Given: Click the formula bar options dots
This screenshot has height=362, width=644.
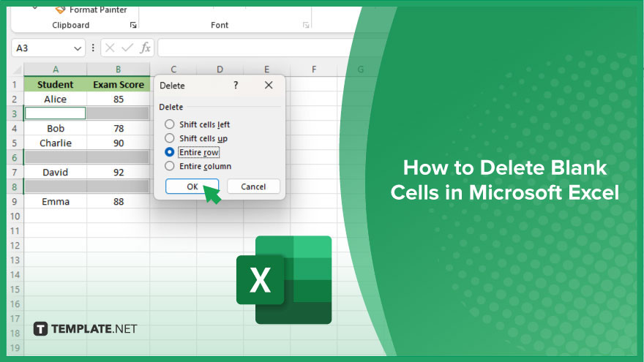Looking at the screenshot, I should 93,48.
